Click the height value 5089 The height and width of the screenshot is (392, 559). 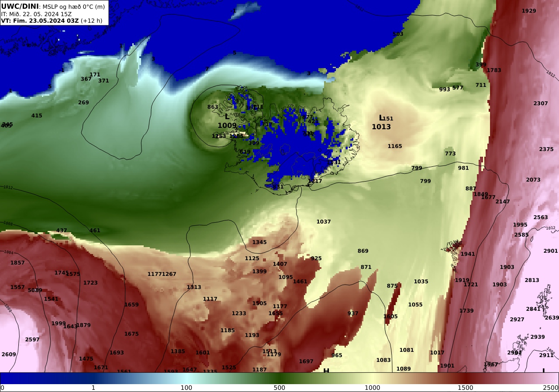coord(35,290)
